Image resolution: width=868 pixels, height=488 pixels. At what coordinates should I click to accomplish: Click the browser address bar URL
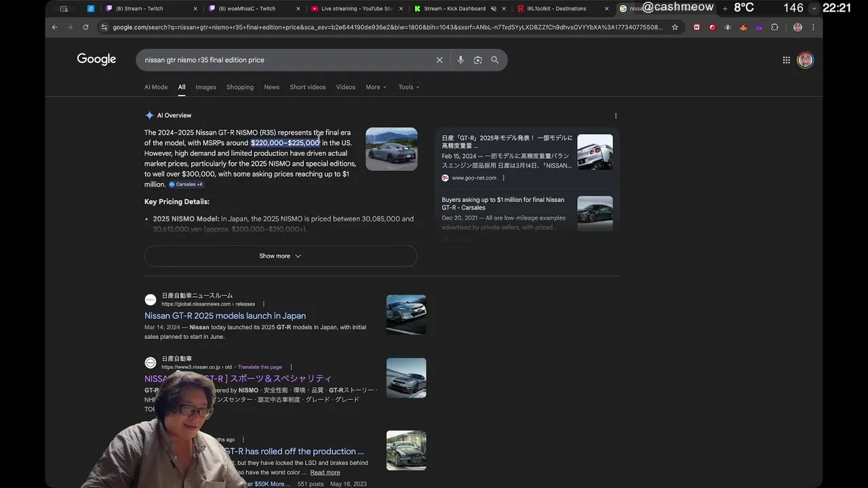click(x=388, y=27)
